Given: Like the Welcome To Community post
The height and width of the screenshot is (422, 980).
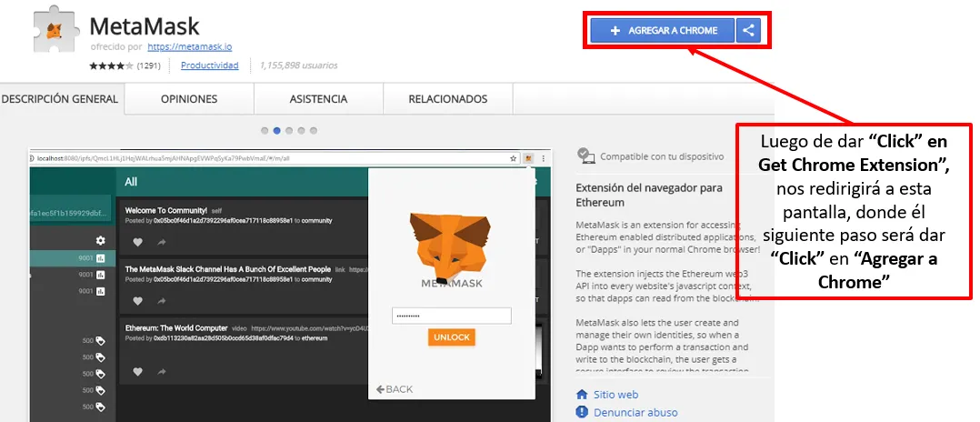Looking at the screenshot, I should click(138, 241).
